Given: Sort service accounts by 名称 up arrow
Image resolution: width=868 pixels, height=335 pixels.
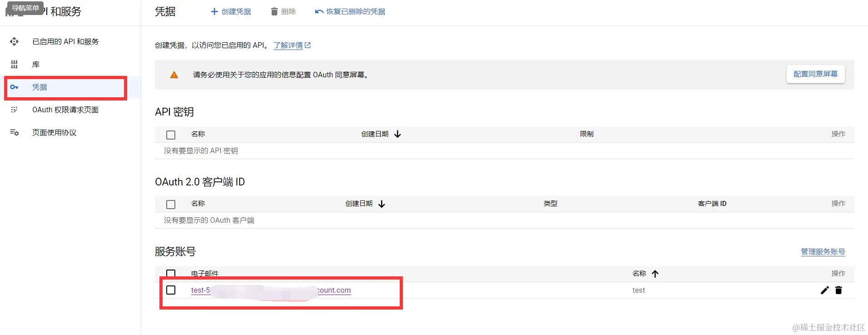Looking at the screenshot, I should coord(655,274).
